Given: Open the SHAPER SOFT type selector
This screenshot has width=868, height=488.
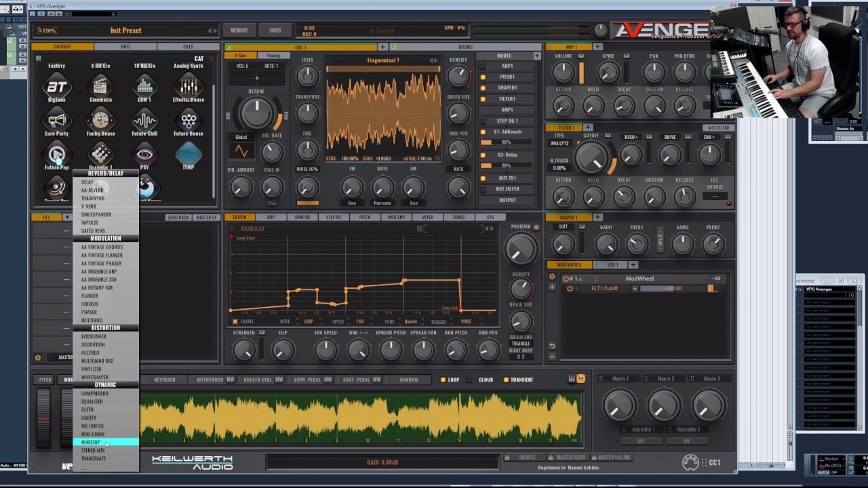Looking at the screenshot, I should [x=563, y=227].
